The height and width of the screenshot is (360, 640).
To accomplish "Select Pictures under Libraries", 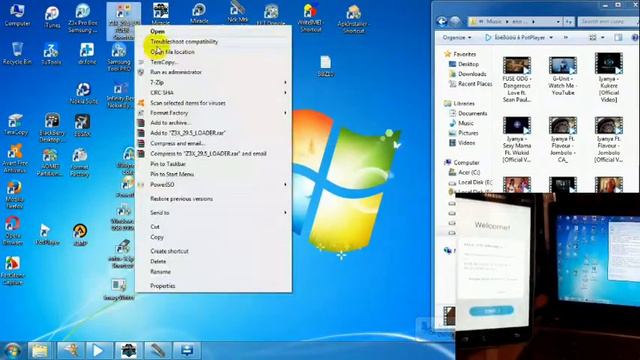I will pos(468,133).
